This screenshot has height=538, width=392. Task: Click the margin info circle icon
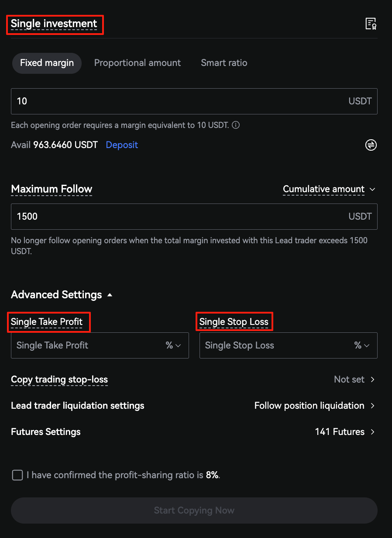pos(236,125)
